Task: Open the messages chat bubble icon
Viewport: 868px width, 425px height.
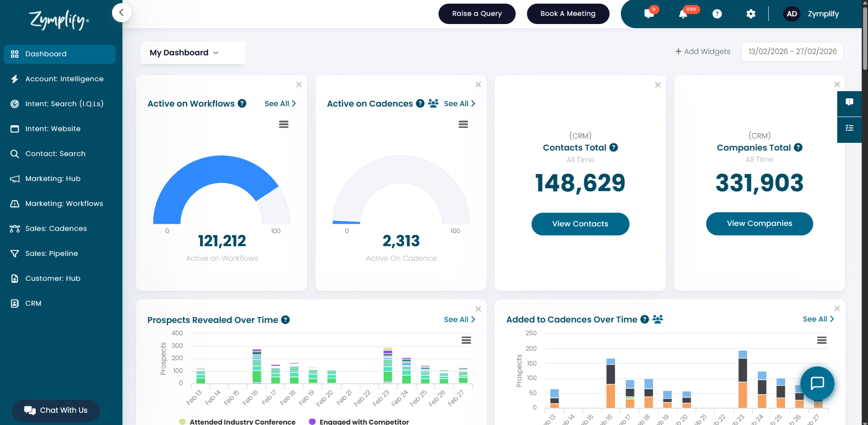Action: pos(649,14)
